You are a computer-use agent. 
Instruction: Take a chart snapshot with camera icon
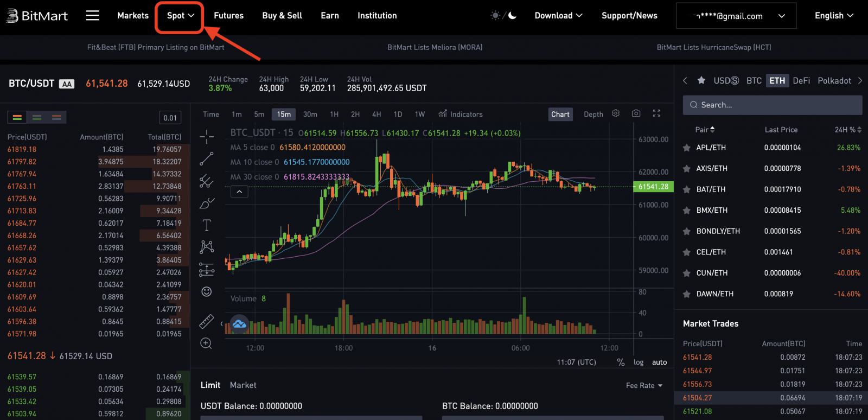coord(636,113)
